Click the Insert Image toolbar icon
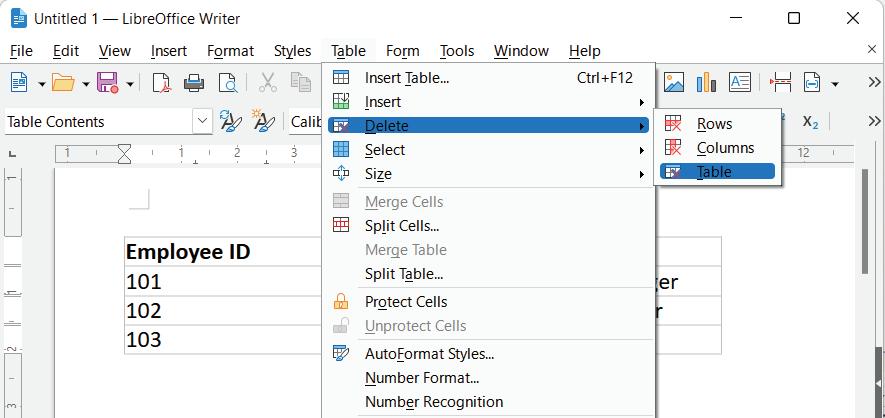 pyautogui.click(x=674, y=83)
